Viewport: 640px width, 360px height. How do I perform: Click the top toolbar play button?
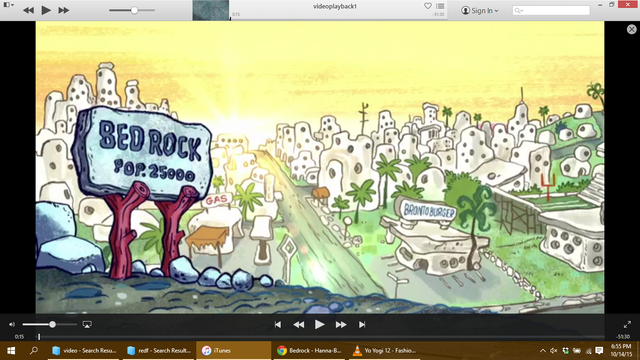46,10
